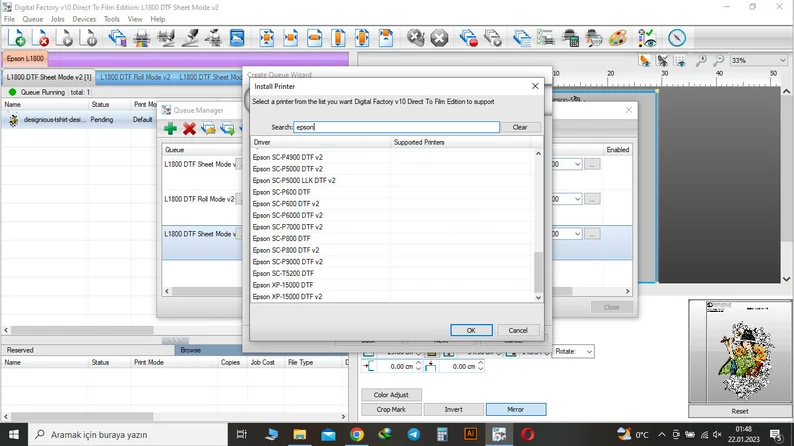Click OK in Install Printer dialog
This screenshot has width=794, height=446.
pyautogui.click(x=471, y=330)
